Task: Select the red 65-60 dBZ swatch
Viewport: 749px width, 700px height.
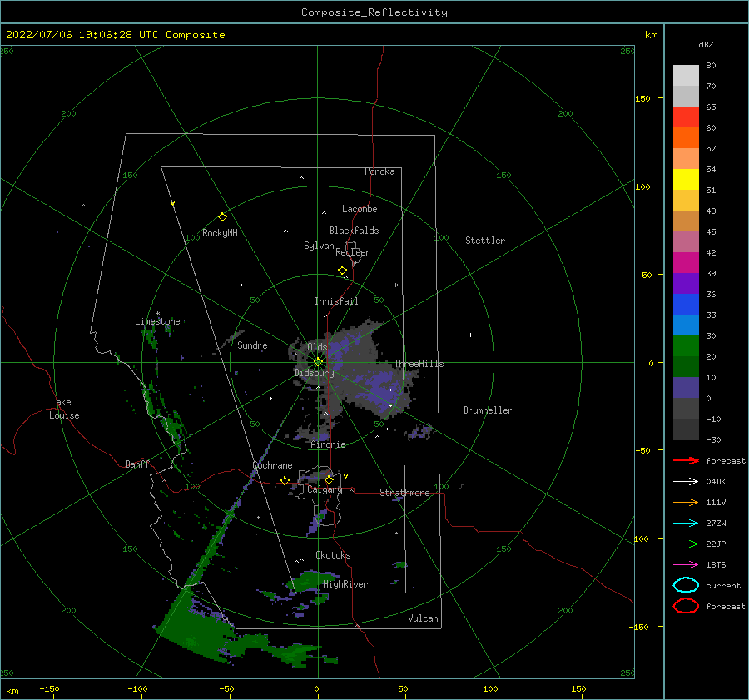Action: 686,117
